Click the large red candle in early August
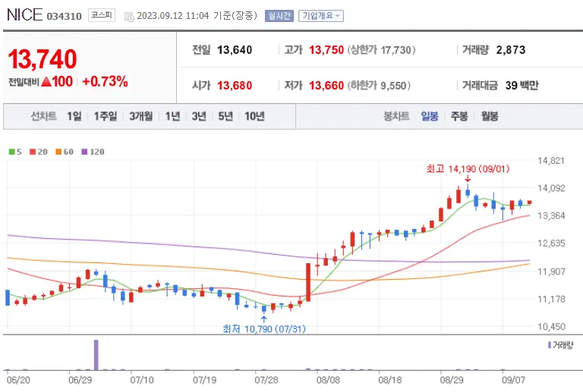Viewport: 583px width, 392px height. 308,282
